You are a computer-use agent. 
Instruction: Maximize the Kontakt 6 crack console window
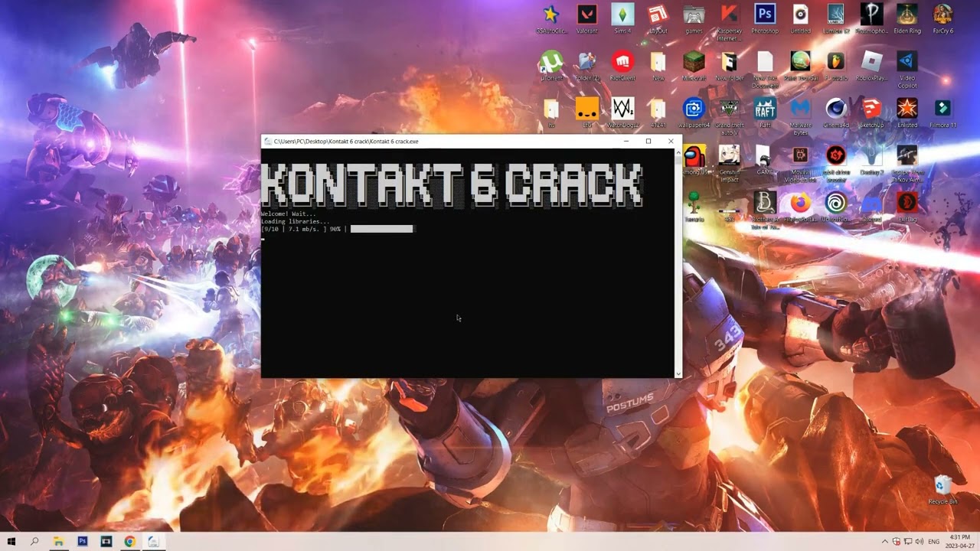[648, 141]
